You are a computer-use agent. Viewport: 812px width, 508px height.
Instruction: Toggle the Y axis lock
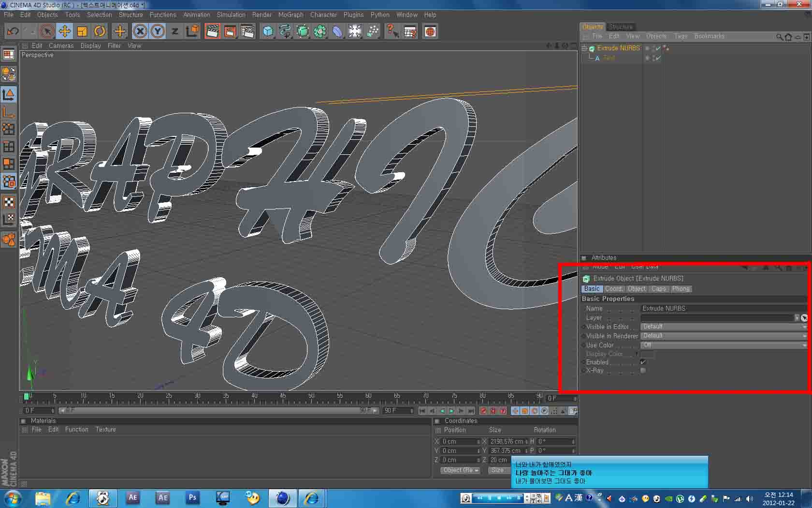click(158, 31)
